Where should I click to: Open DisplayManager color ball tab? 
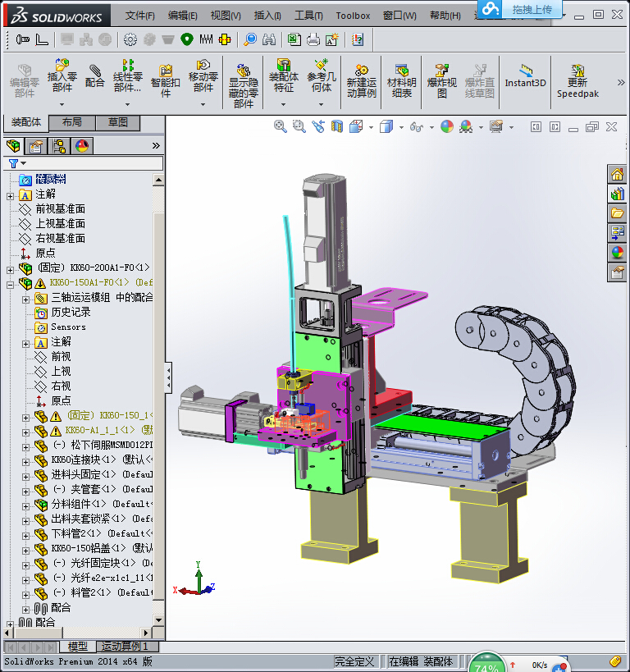[82, 146]
